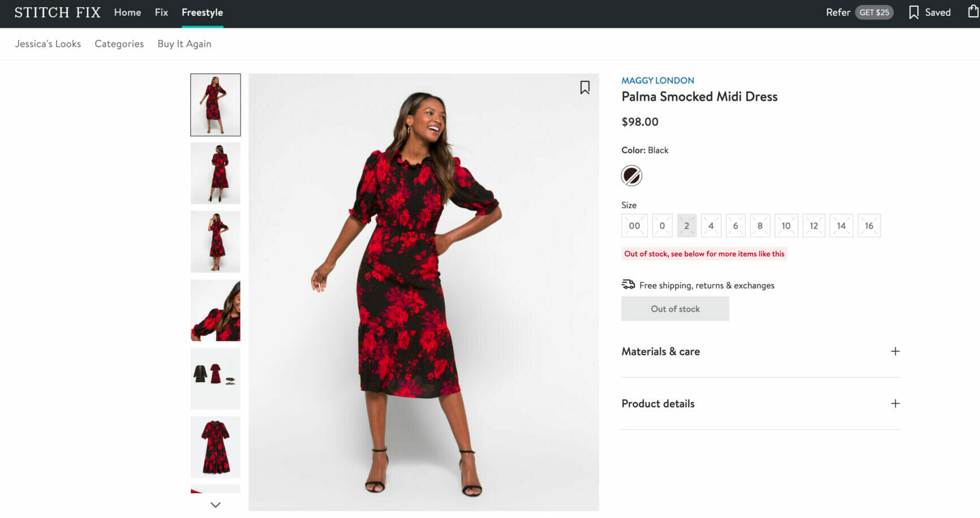Open the Saved items bookmark icon

point(913,12)
